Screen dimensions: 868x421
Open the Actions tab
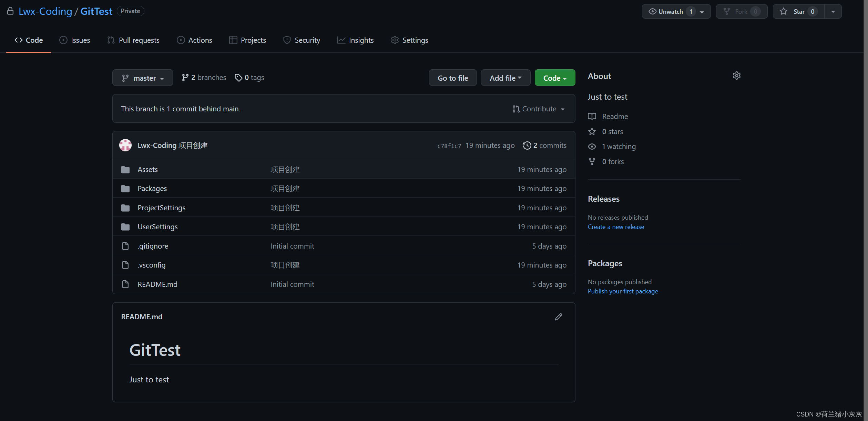(x=194, y=40)
